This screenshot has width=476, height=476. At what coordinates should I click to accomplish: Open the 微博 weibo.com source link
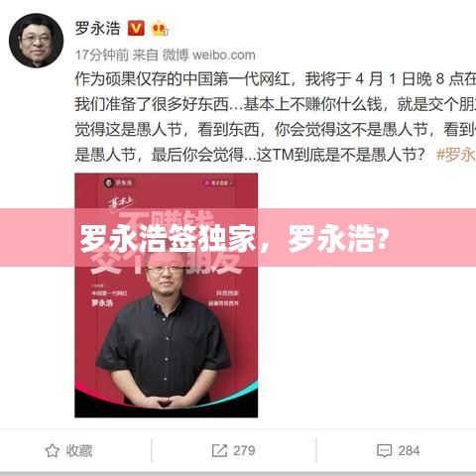(208, 55)
